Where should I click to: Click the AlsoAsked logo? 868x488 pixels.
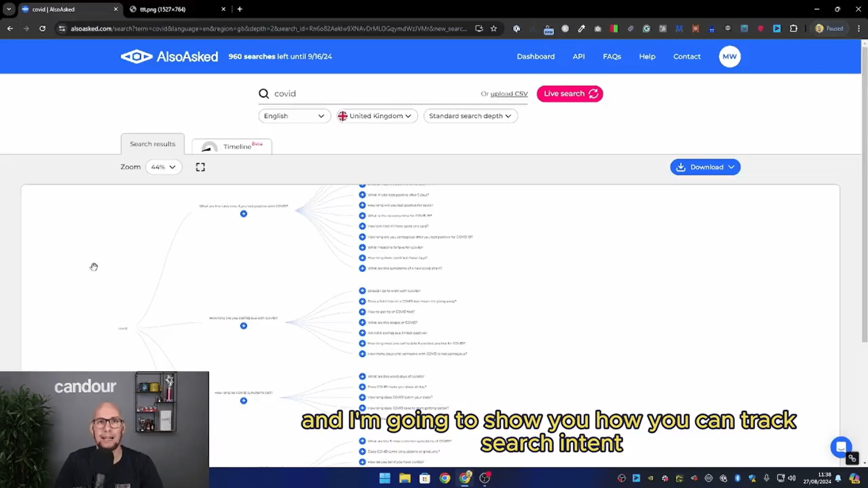(x=169, y=57)
